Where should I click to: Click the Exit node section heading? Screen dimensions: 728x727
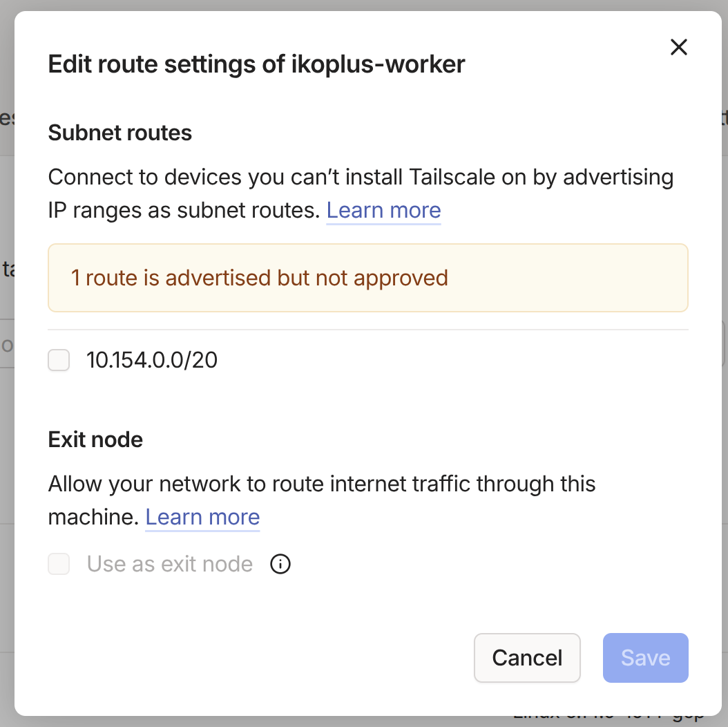point(95,440)
